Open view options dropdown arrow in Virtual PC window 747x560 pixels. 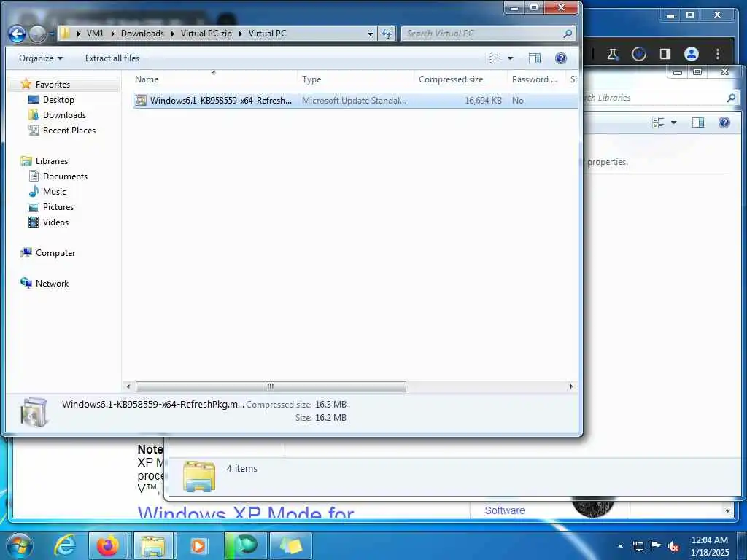510,58
